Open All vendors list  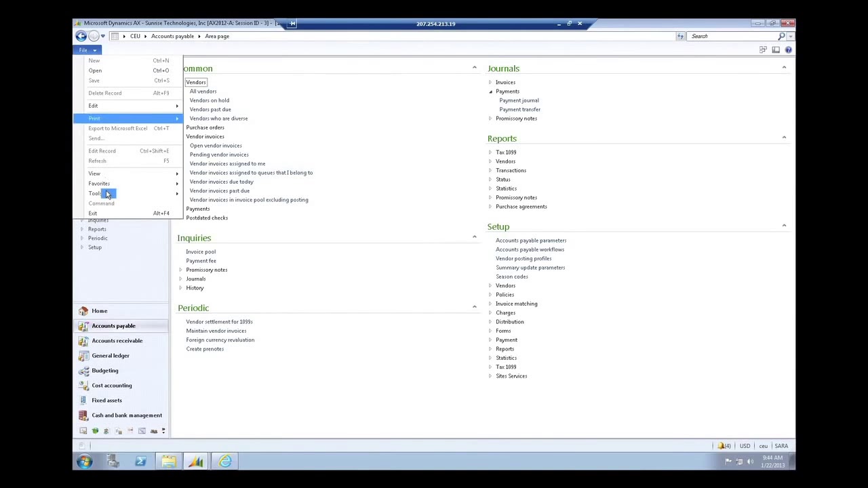203,91
